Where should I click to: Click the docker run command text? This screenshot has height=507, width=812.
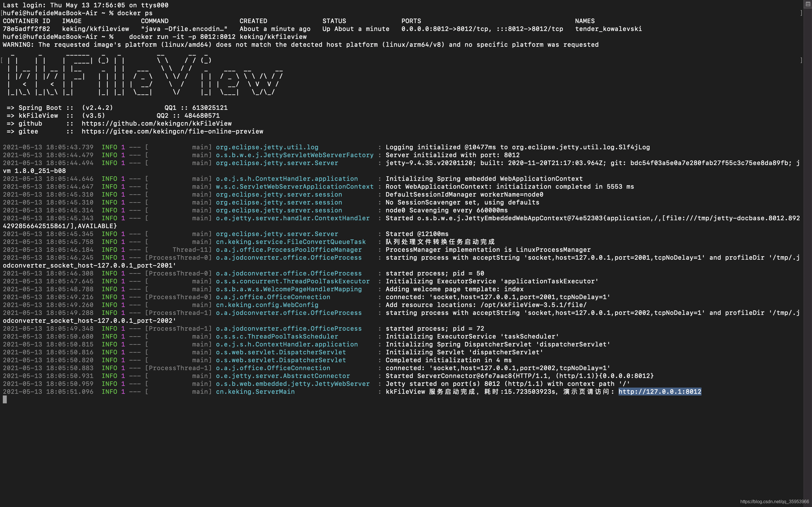[x=217, y=37]
